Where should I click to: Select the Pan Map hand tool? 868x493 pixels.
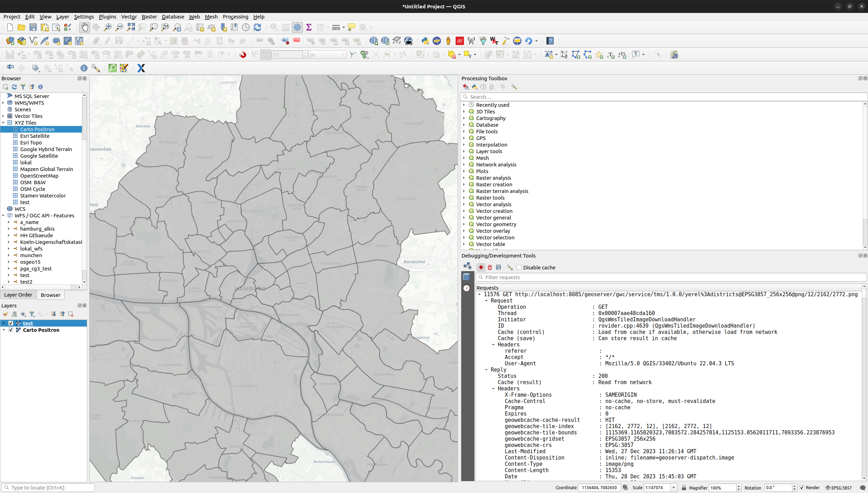(84, 27)
